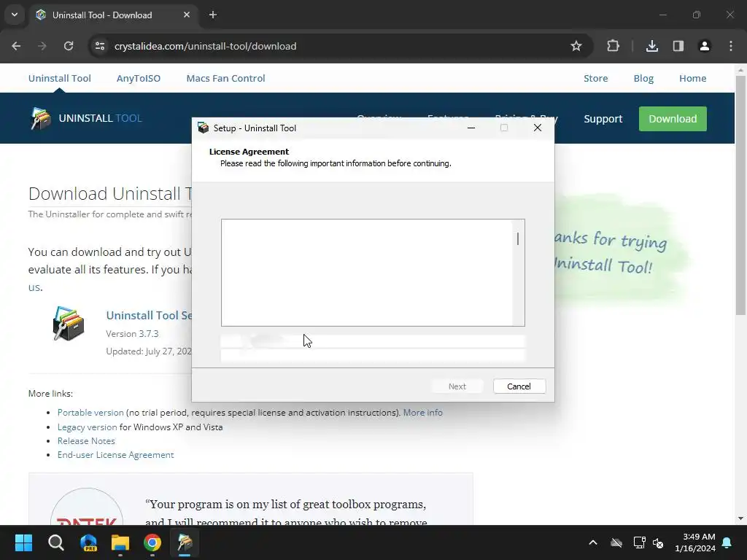The image size is (747, 560).
Task: Click the license text scrollbar thumb
Action: tap(518, 239)
